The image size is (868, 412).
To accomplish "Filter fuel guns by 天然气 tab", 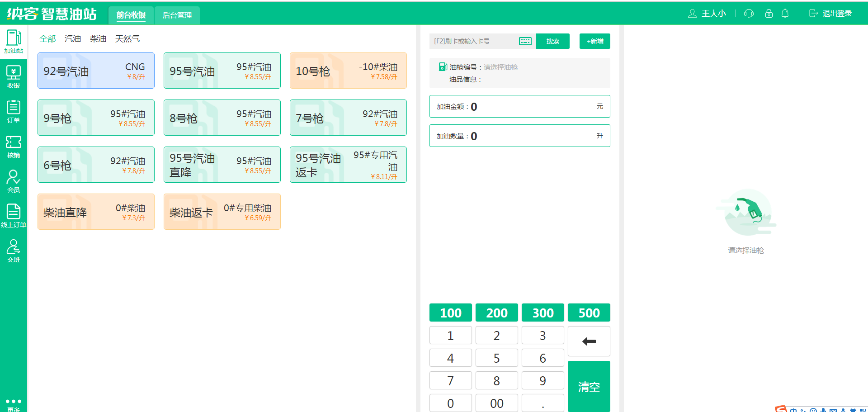I will click(x=127, y=39).
